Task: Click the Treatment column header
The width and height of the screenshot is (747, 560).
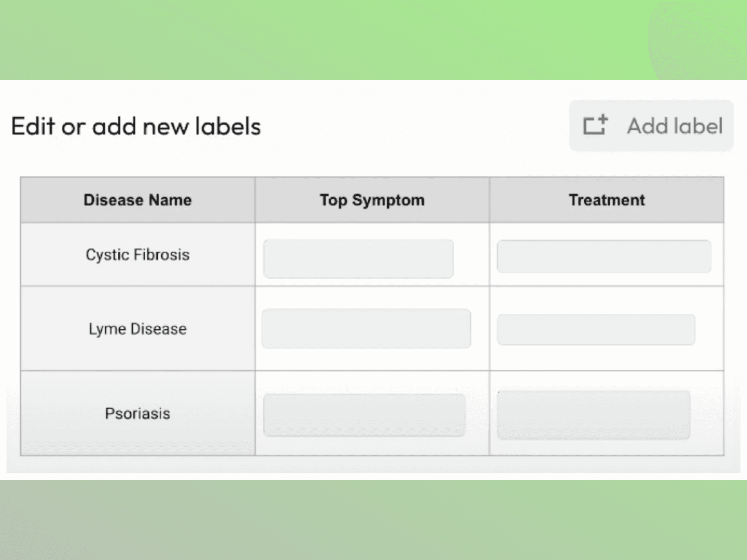Action: click(x=606, y=199)
